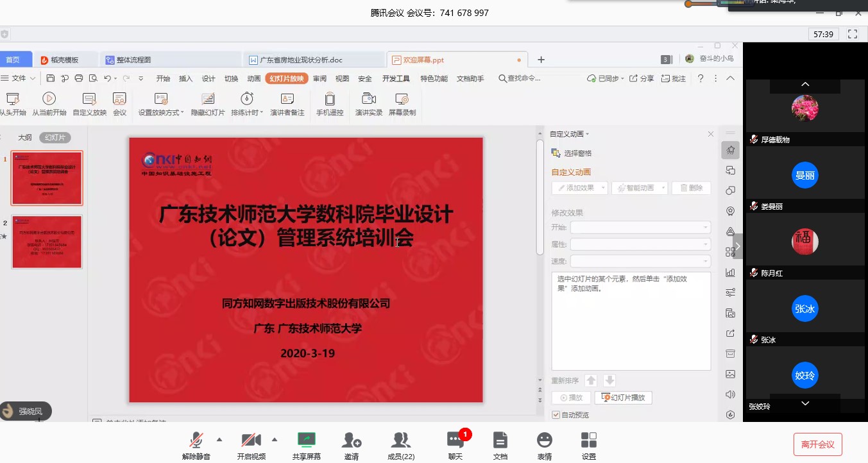
Task: Switch to the 动画 ribbon tab
Action: (254, 78)
